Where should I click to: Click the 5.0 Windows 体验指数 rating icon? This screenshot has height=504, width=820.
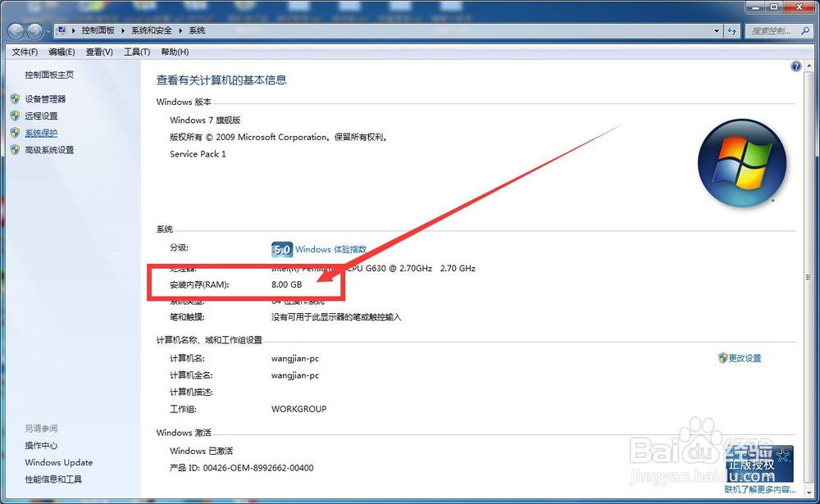281,249
